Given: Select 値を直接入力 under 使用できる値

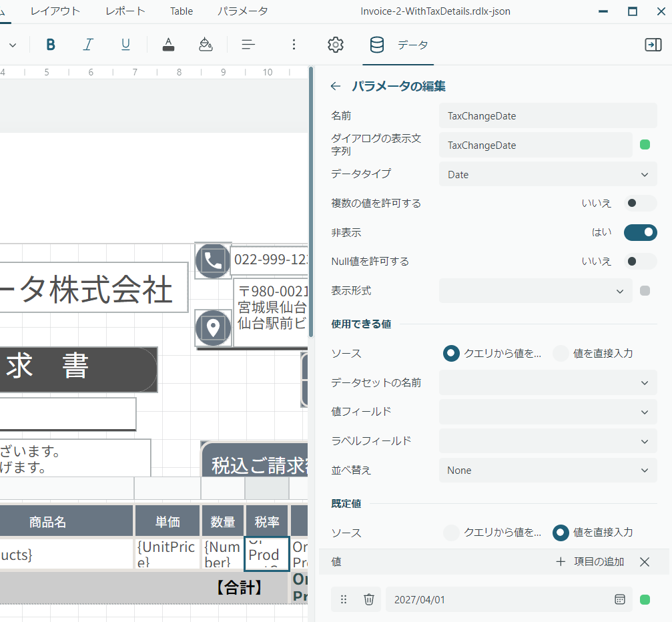Looking at the screenshot, I should (561, 353).
